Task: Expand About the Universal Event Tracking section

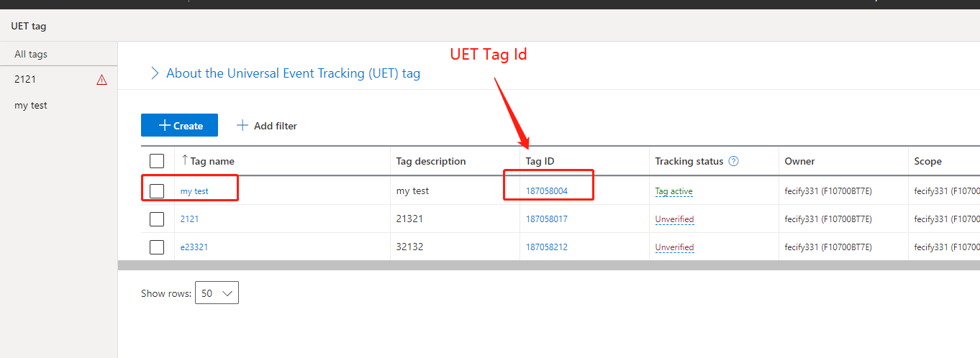Action: click(155, 73)
